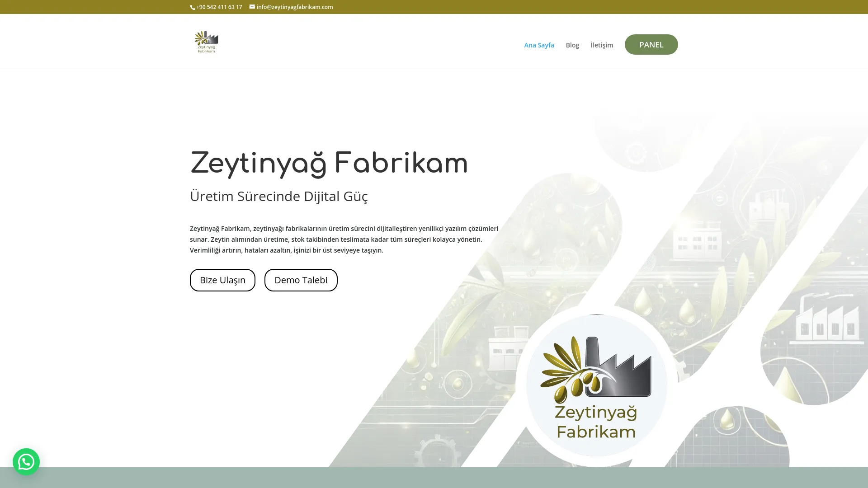Viewport: 868px width, 488px height.
Task: Click the large circular Zeytinyağ Fabrikam logo image
Action: point(596,385)
